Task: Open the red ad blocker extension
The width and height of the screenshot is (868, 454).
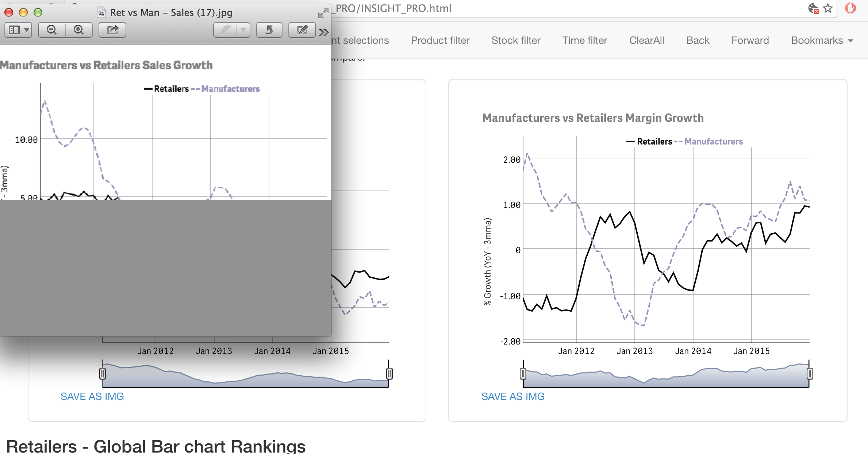Action: pyautogui.click(x=850, y=8)
